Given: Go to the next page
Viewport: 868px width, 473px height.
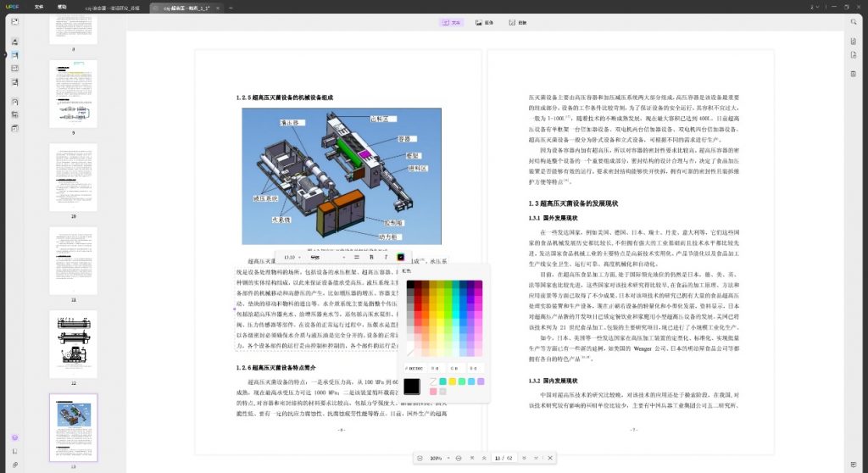Looking at the screenshot, I should coord(524,458).
